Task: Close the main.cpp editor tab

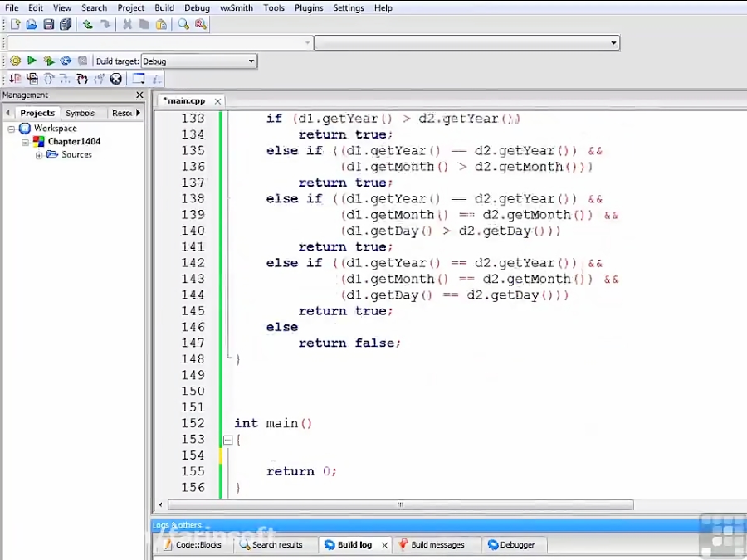Action: pos(218,101)
